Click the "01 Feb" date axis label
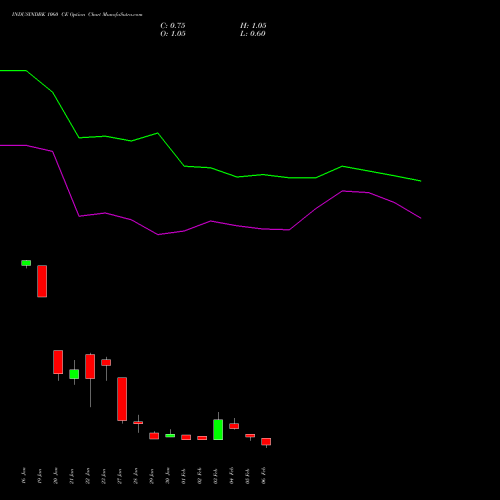The width and height of the screenshot is (500, 500). point(184,476)
